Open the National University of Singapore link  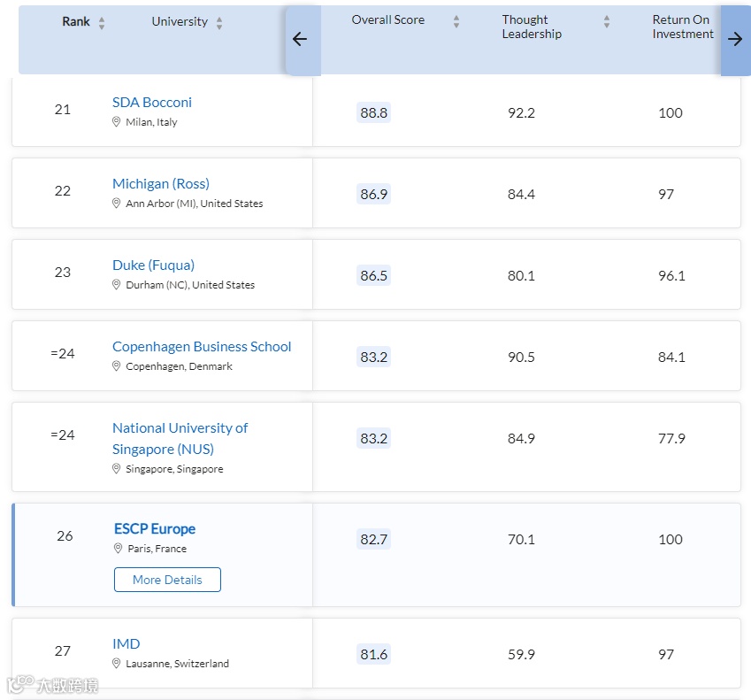point(180,438)
